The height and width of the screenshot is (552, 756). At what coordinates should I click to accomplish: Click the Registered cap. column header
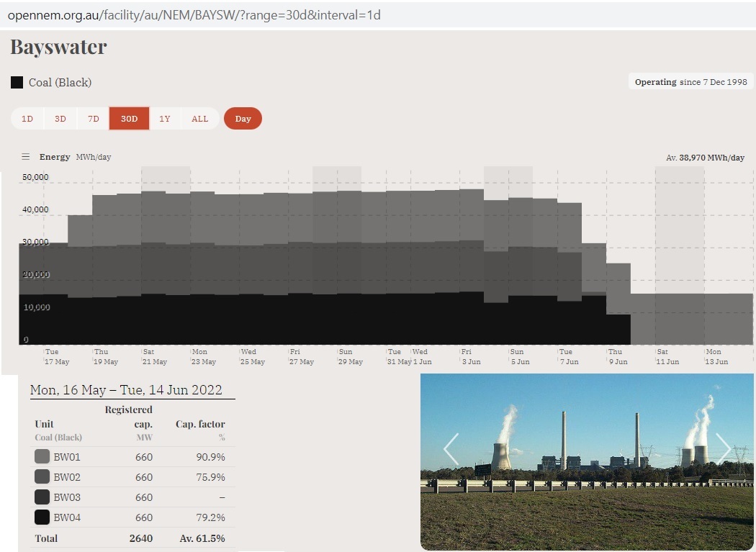tap(129, 417)
